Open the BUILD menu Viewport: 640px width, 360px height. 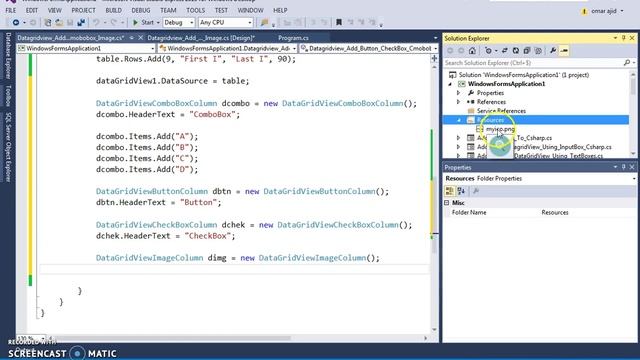coord(113,10)
